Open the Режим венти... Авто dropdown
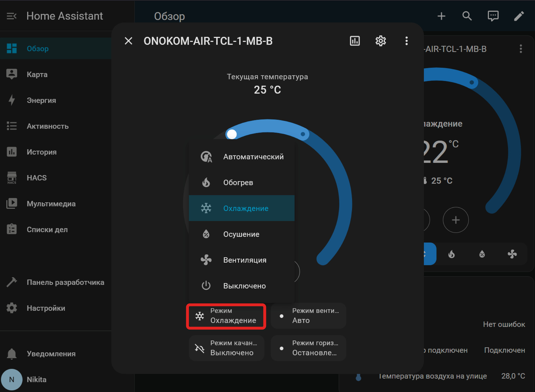The width and height of the screenshot is (535, 392). pos(308,316)
